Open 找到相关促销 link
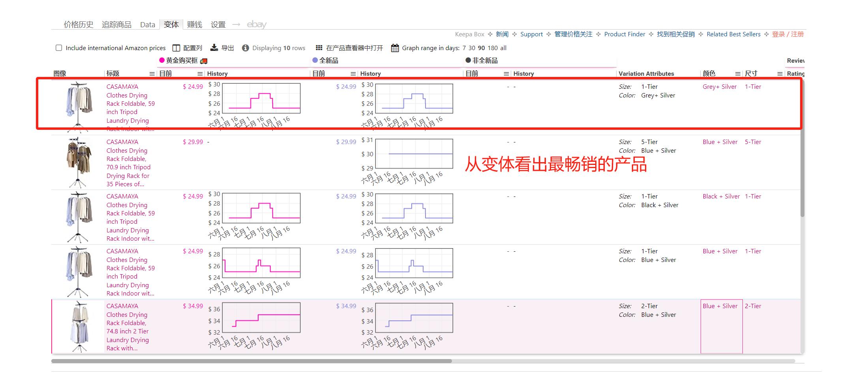The image size is (868, 376). tap(676, 34)
